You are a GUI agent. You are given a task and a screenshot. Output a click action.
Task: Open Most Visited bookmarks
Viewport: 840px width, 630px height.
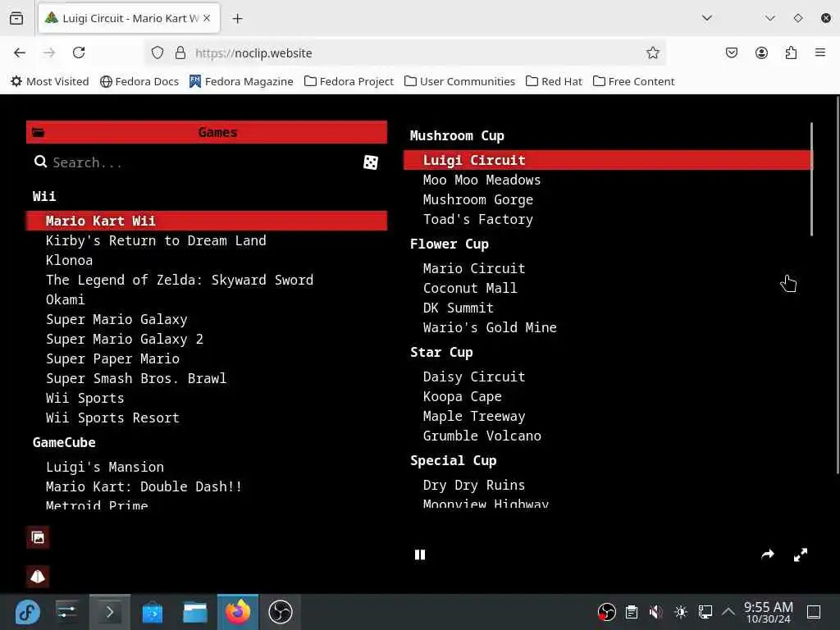[50, 81]
